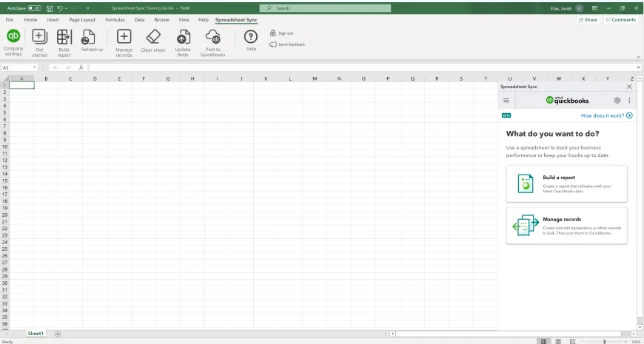Click the vertical scrollbar up arrow
Screen dimensions: 644x344
pyautogui.click(x=640, y=78)
